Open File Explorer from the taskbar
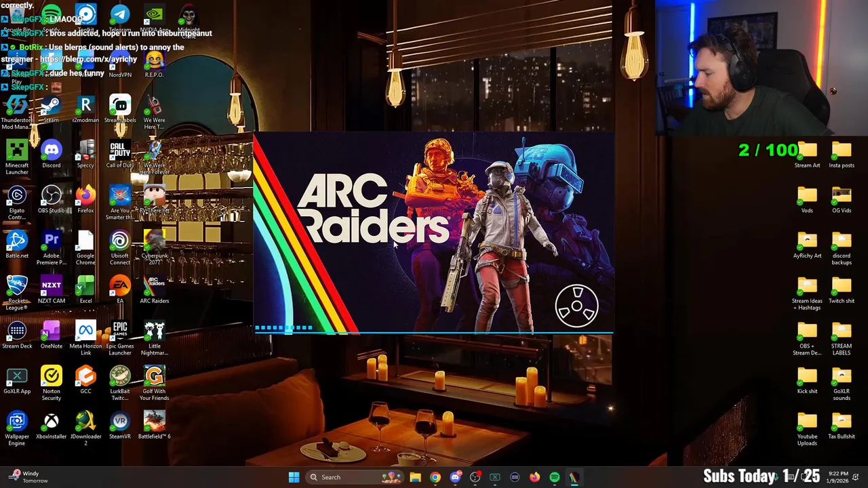This screenshot has height=488, width=868. pyautogui.click(x=415, y=477)
